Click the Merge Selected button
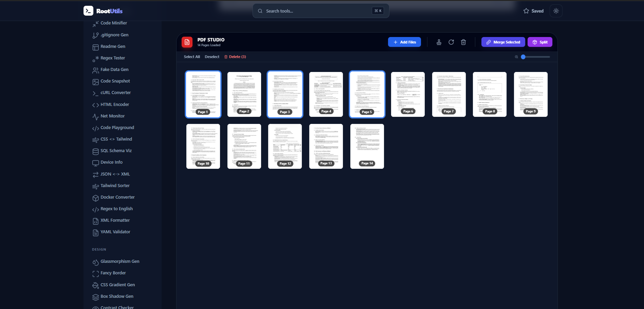This screenshot has height=309, width=644. pos(503,42)
